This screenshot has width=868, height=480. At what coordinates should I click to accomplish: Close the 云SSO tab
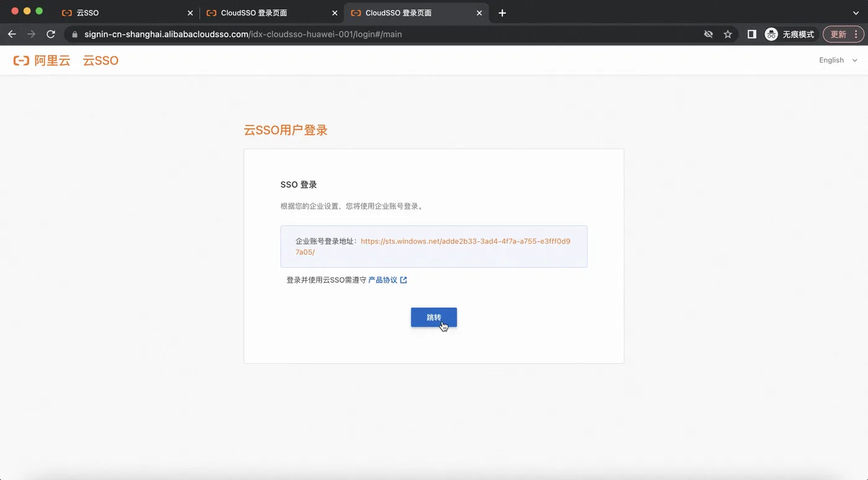[190, 13]
